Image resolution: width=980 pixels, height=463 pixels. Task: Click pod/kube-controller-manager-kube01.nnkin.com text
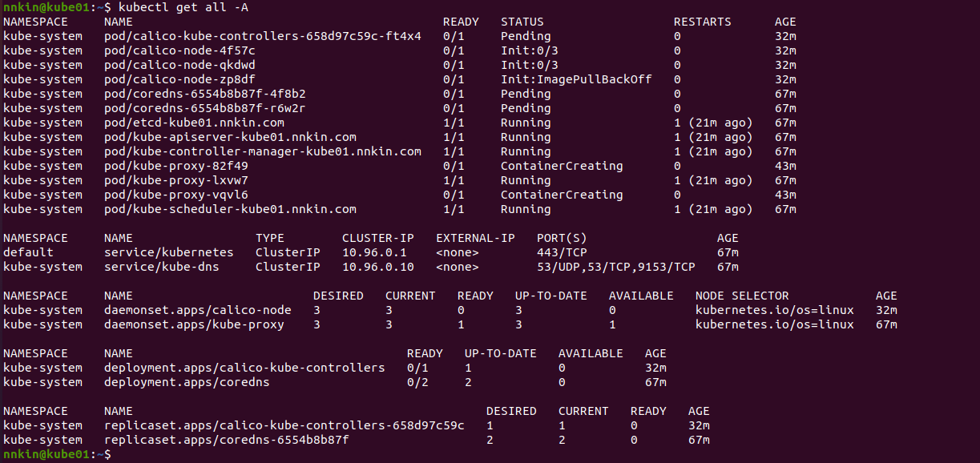click(x=263, y=151)
